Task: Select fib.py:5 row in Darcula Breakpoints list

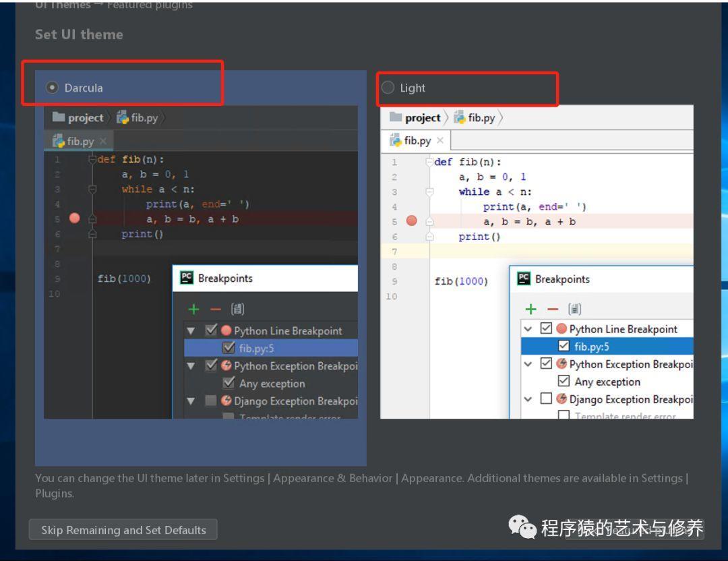Action: coord(271,348)
